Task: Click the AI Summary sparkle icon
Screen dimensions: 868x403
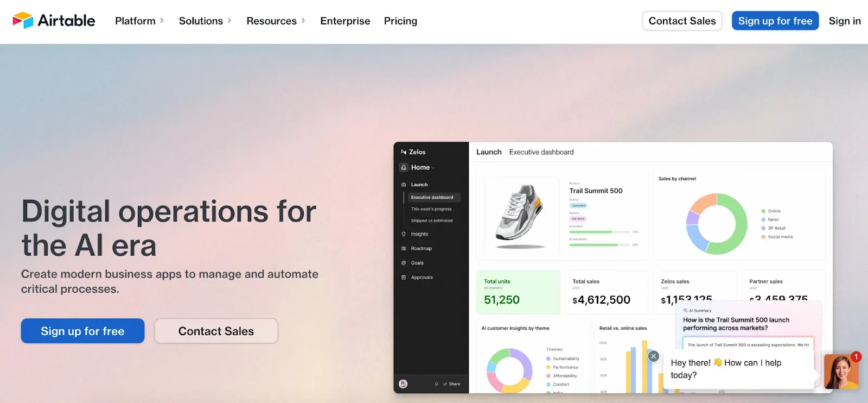Action: tap(685, 311)
